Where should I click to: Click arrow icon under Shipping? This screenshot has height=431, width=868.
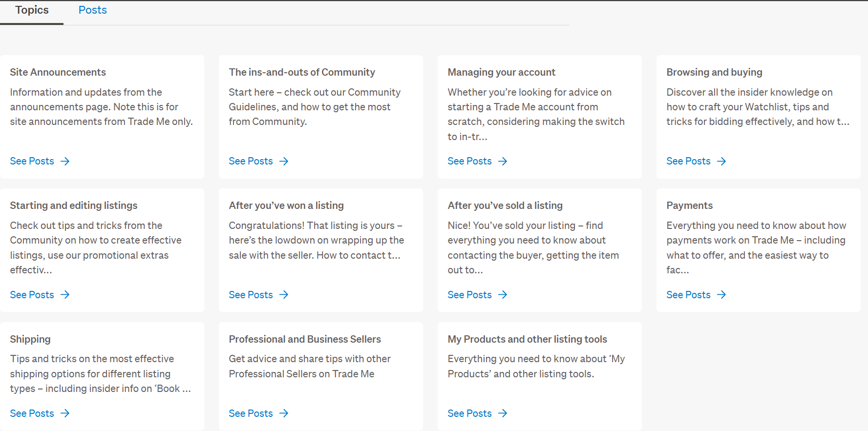pyautogui.click(x=65, y=413)
